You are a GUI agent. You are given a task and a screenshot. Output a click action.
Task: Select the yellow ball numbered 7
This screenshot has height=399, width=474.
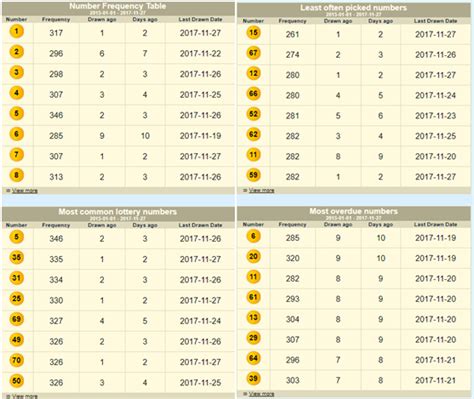coord(16,155)
